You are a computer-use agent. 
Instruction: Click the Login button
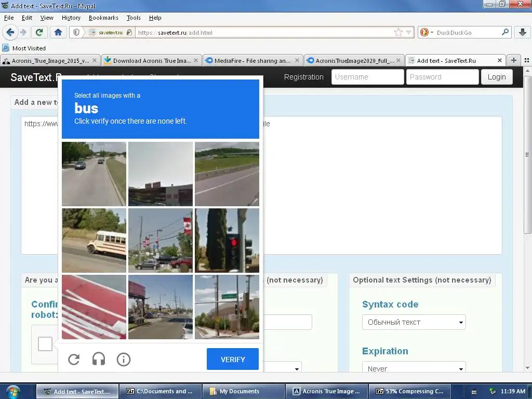(496, 77)
